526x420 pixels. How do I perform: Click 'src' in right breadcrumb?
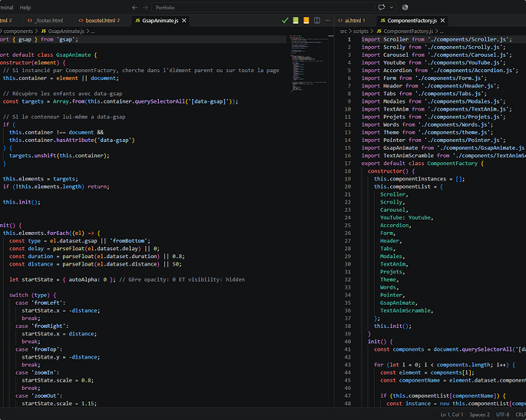point(343,31)
